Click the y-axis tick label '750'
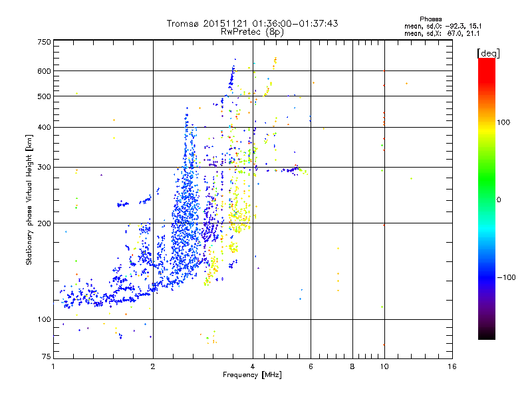Image resolution: width=532 pixels, height=399 pixels. point(45,42)
